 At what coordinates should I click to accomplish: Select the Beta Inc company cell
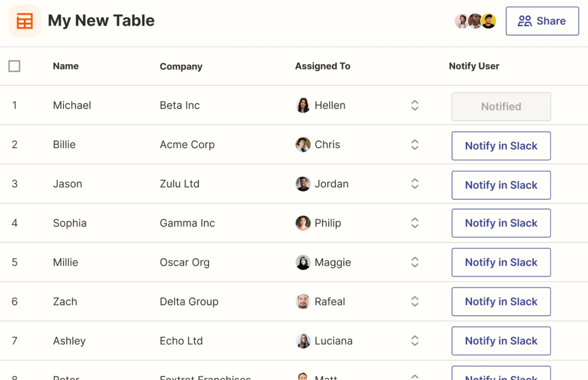click(180, 105)
